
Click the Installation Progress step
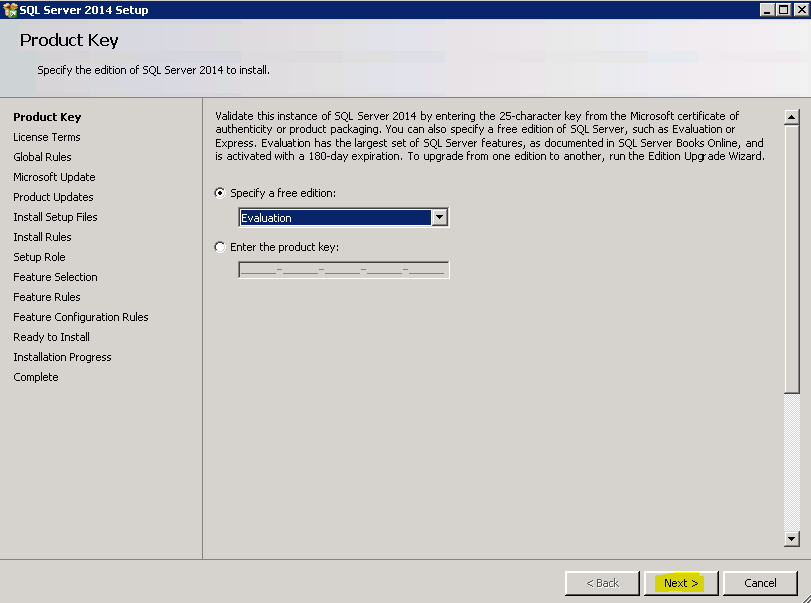62,357
